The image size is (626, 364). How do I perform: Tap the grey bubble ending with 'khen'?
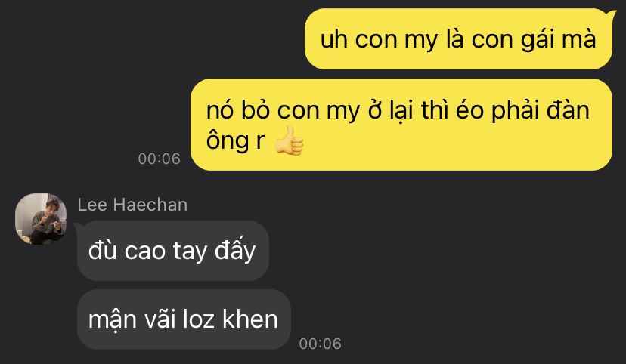(x=184, y=319)
